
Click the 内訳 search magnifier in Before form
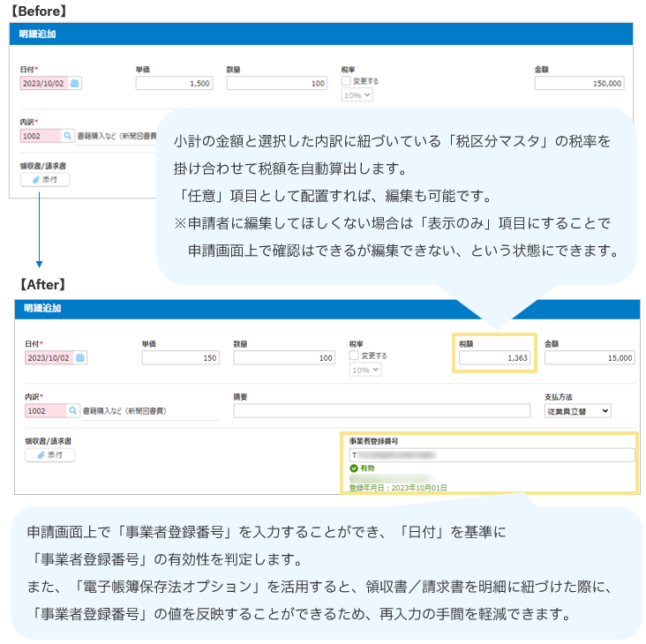click(x=67, y=136)
